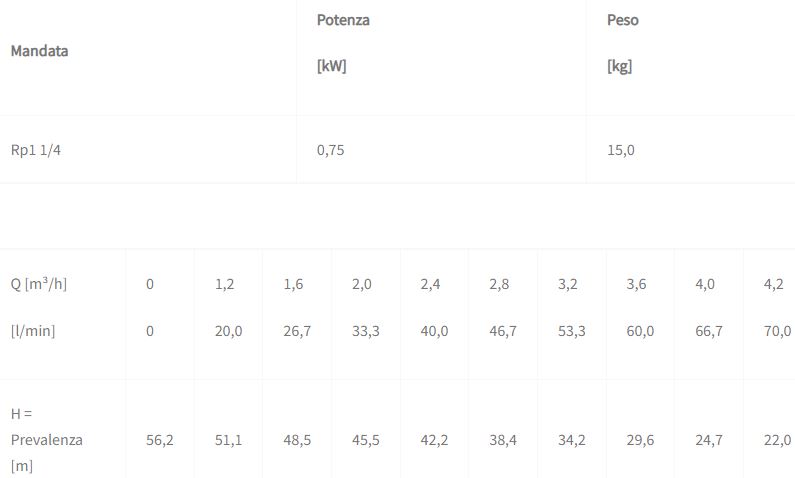Viewport: 795px width, 478px height.
Task: Click the Mandata column header
Action: pyautogui.click(x=40, y=51)
